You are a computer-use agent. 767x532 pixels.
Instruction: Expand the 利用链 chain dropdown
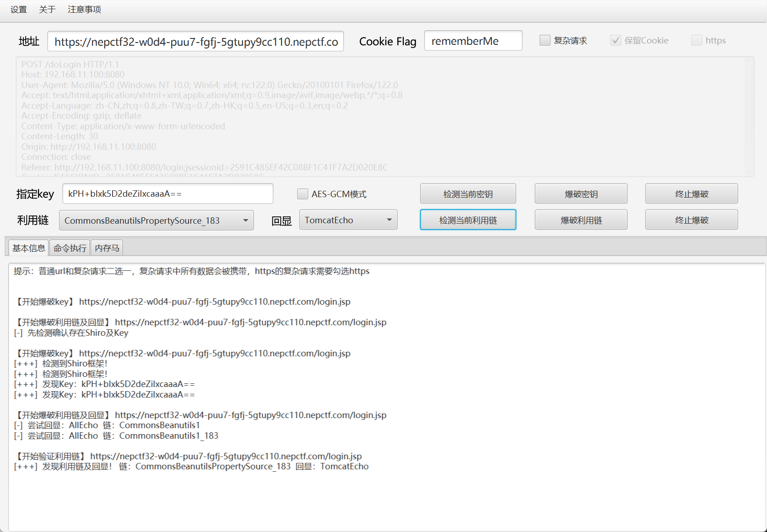156,220
